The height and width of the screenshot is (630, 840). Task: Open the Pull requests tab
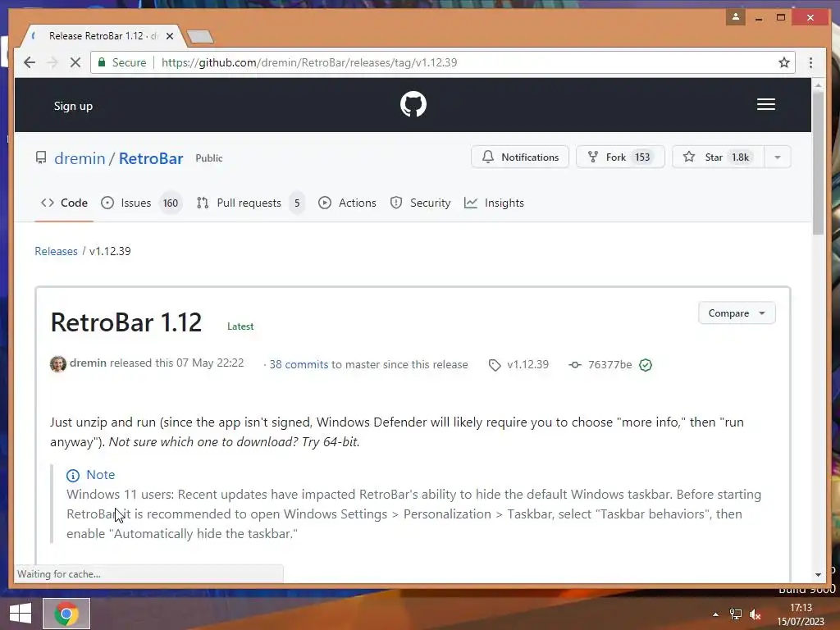tap(250, 203)
